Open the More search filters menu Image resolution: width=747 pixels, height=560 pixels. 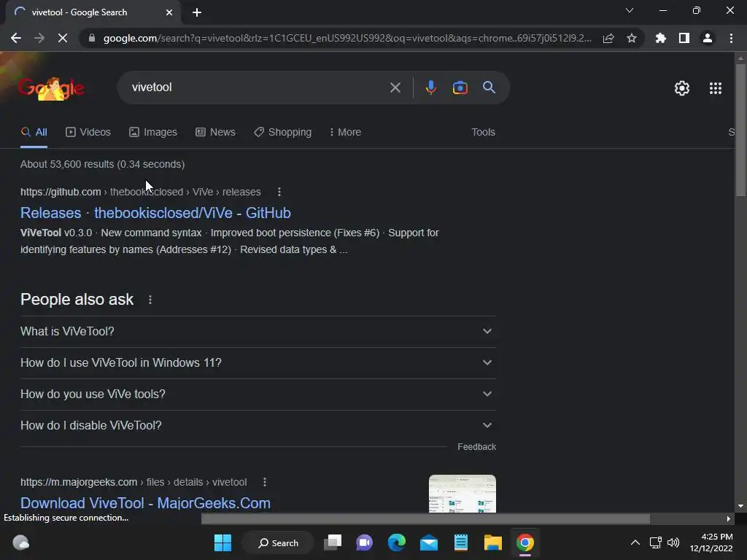pos(345,133)
